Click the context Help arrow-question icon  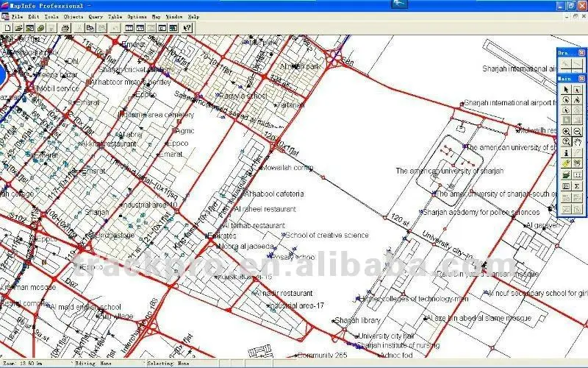tap(187, 28)
